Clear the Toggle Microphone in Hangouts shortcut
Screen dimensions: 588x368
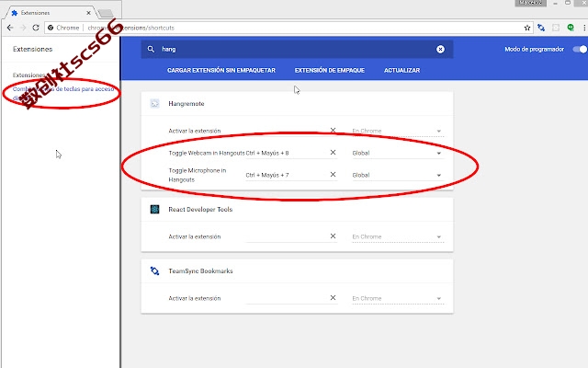tap(333, 175)
